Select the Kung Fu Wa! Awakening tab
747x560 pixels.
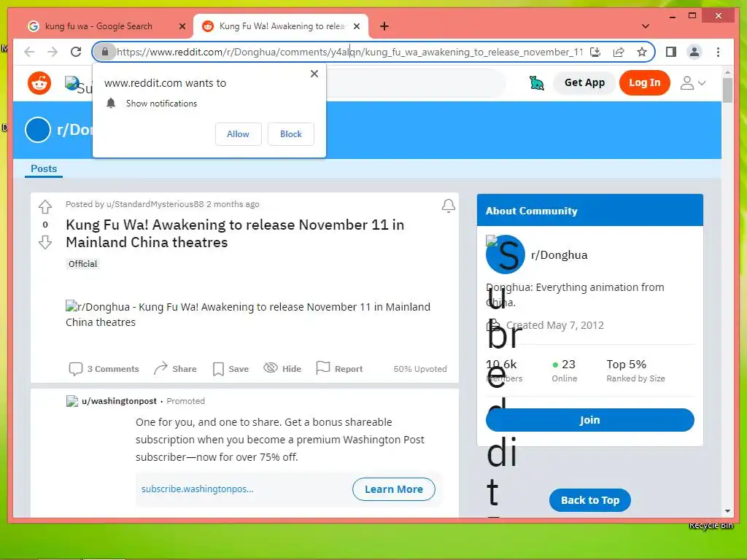[281, 26]
